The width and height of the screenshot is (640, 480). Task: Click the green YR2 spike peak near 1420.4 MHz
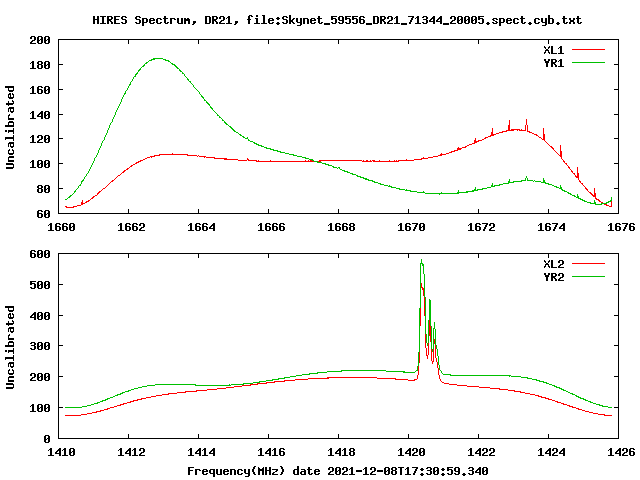pos(422,260)
